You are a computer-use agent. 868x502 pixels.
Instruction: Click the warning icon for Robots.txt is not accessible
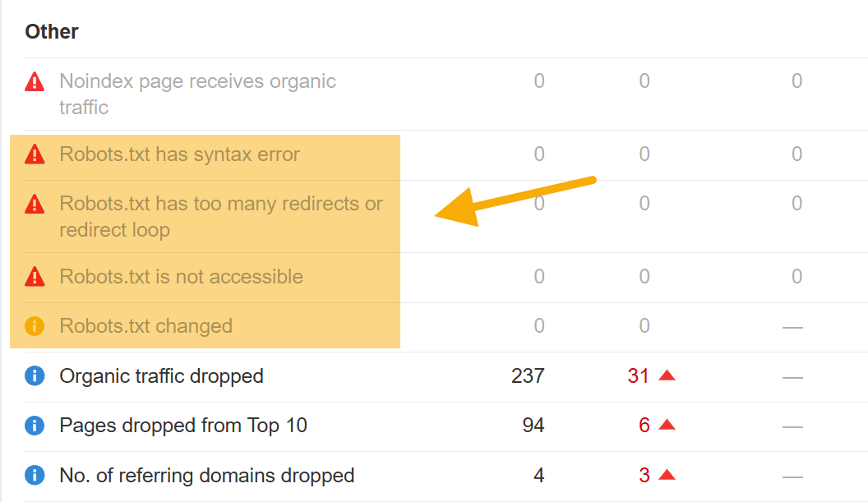pyautogui.click(x=34, y=277)
